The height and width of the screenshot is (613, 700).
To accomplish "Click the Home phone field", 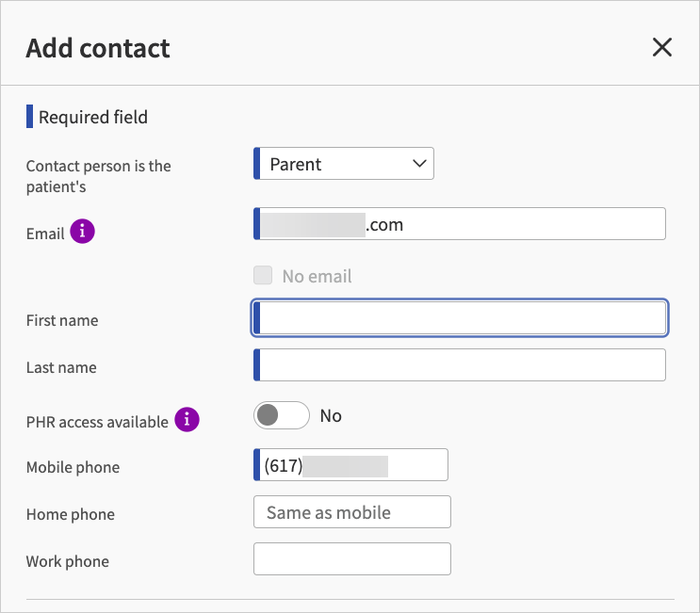I will point(352,512).
